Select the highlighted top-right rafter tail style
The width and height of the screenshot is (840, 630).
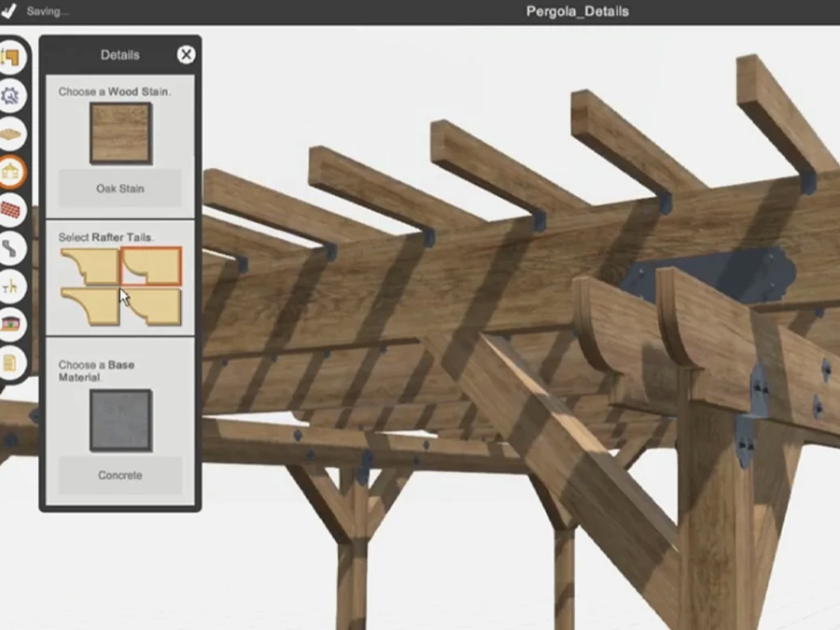(151, 266)
